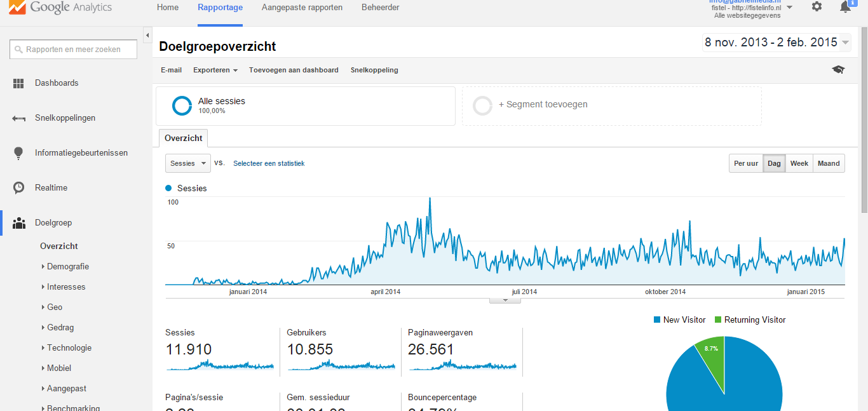Click the Sessies sparkline thumbnail
Viewport: 868px width, 411px height.
tap(220, 365)
